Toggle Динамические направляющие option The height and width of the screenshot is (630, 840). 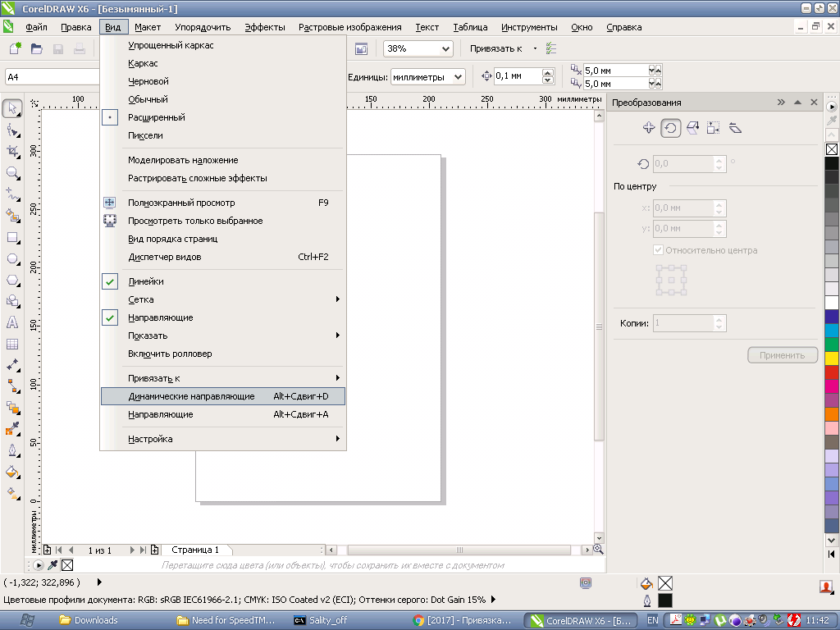pos(222,396)
